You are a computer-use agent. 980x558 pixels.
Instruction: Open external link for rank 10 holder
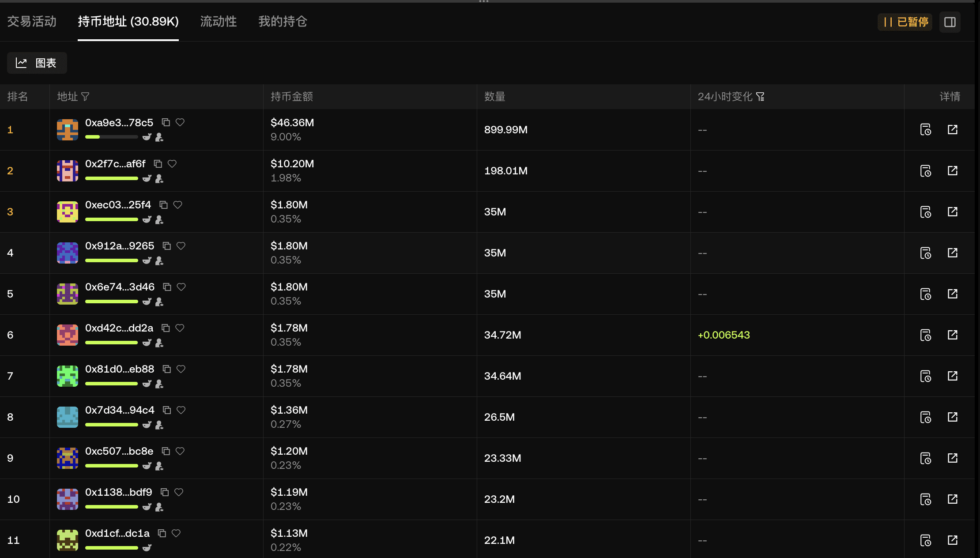(x=953, y=499)
